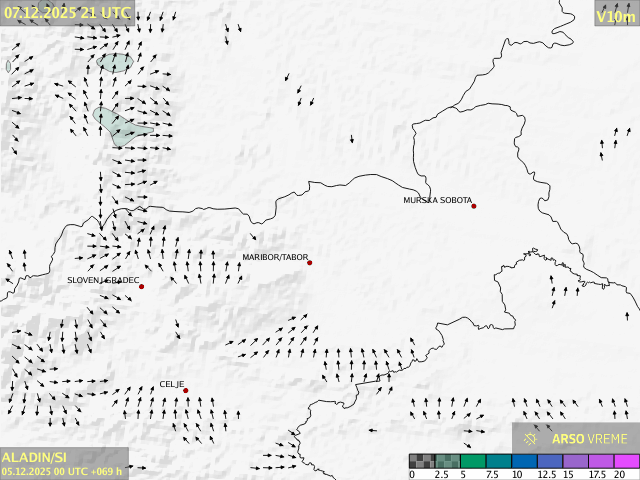Screen dimensions: 640x480
Task: Click the Celje red station dot
Action: point(186,391)
